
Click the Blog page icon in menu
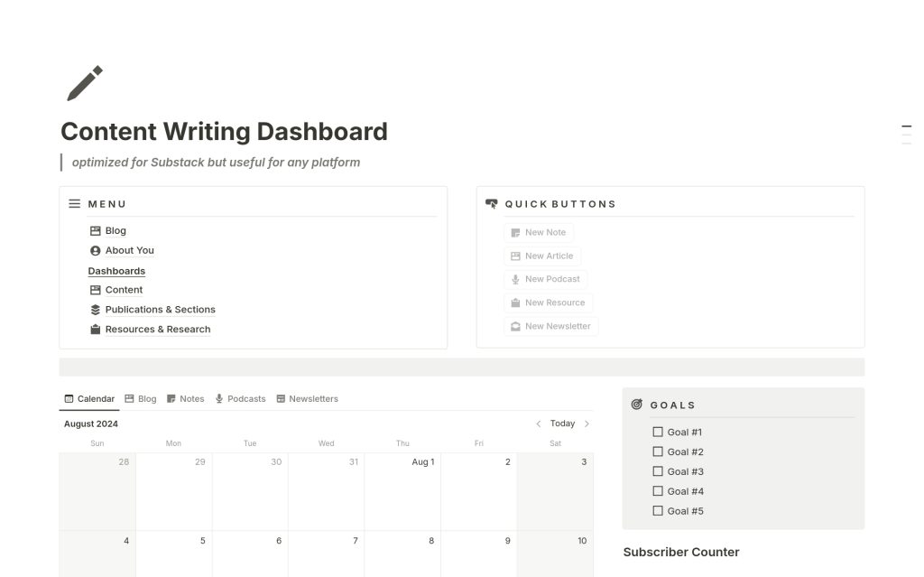click(x=96, y=231)
